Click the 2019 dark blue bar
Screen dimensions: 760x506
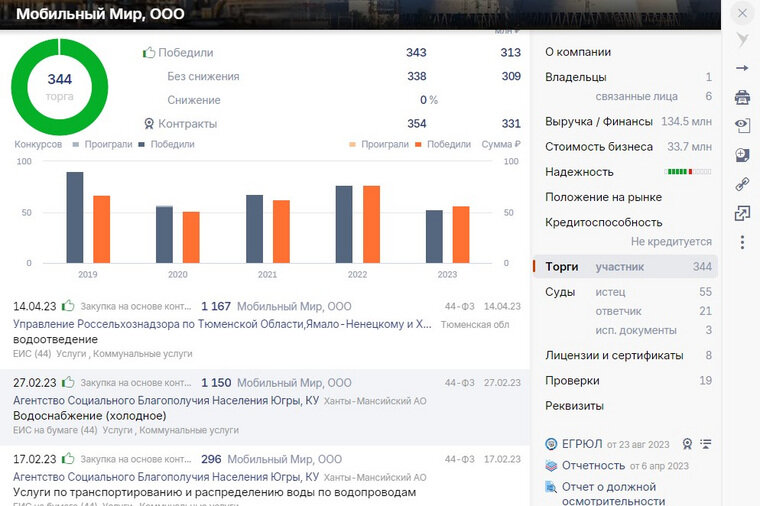75,218
